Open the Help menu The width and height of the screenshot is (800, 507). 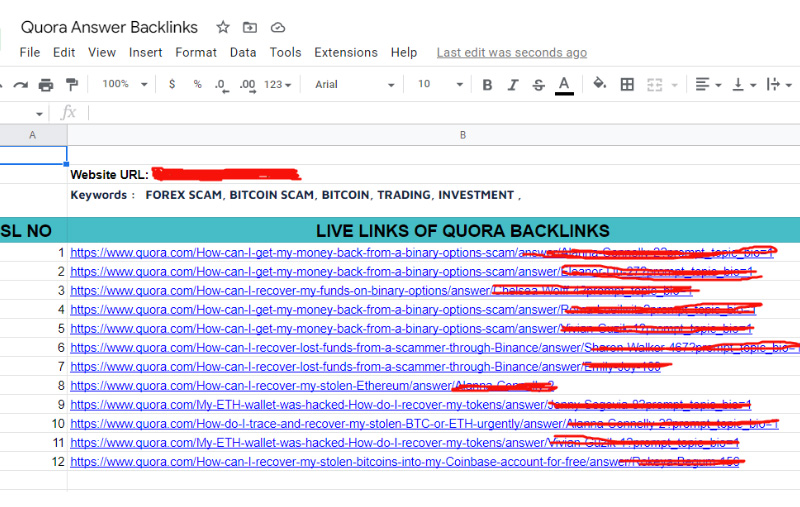[x=404, y=53]
